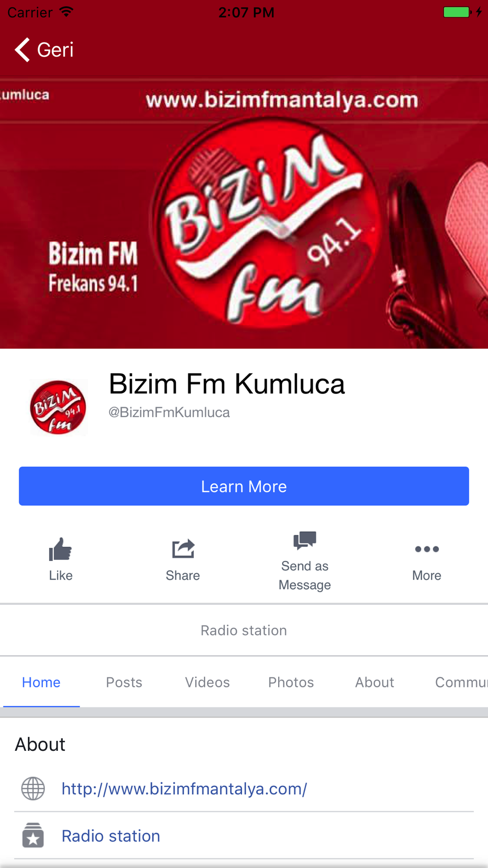Image resolution: width=488 pixels, height=868 pixels.
Task: Tap the Bizim Fm profile picture thumbnail
Action: 58,407
